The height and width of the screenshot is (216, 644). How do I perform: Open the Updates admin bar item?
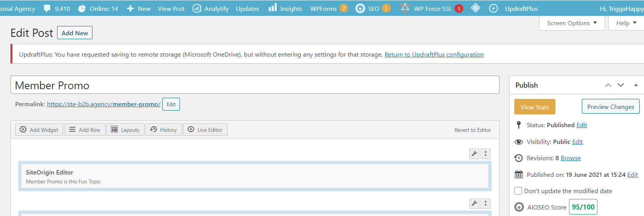point(247,9)
